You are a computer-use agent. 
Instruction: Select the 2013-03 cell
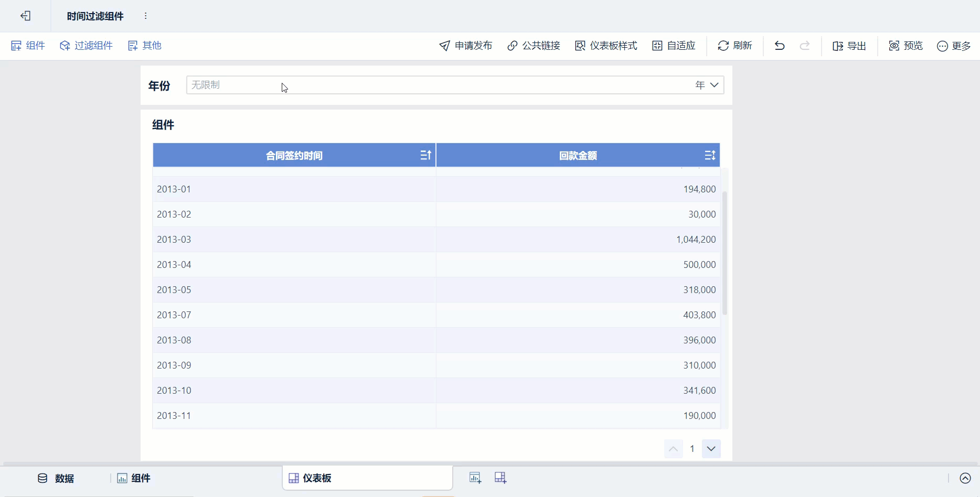click(294, 240)
